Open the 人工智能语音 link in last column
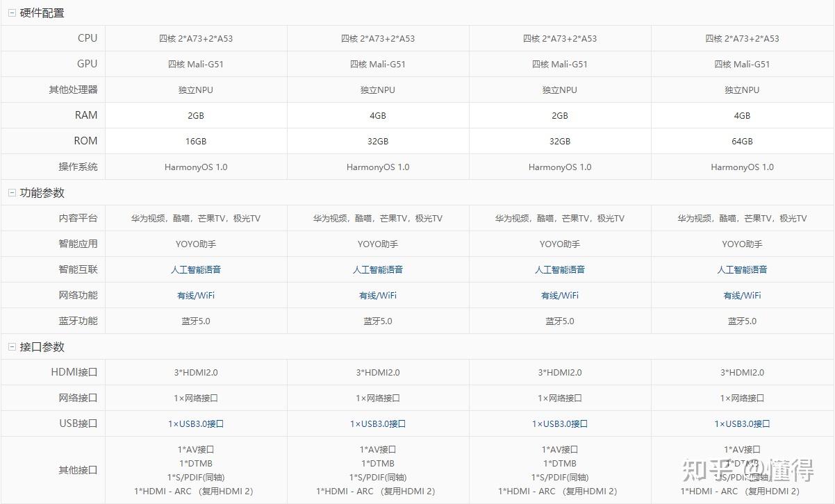Screen dimensions: 835x504 pos(742,269)
